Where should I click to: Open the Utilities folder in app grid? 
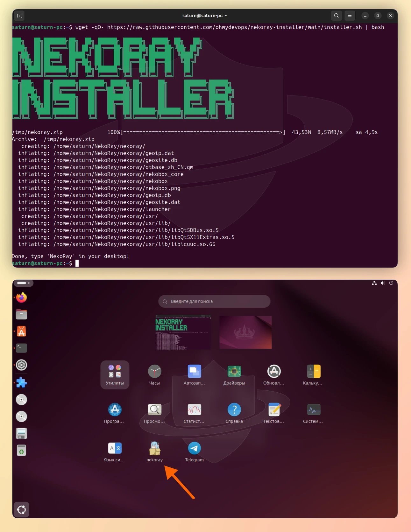115,374
